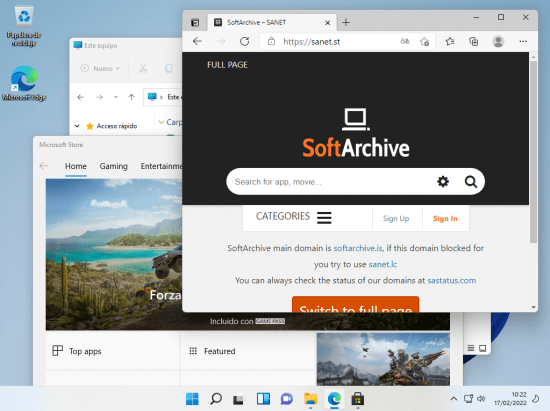Go back in Edge browser

[197, 42]
